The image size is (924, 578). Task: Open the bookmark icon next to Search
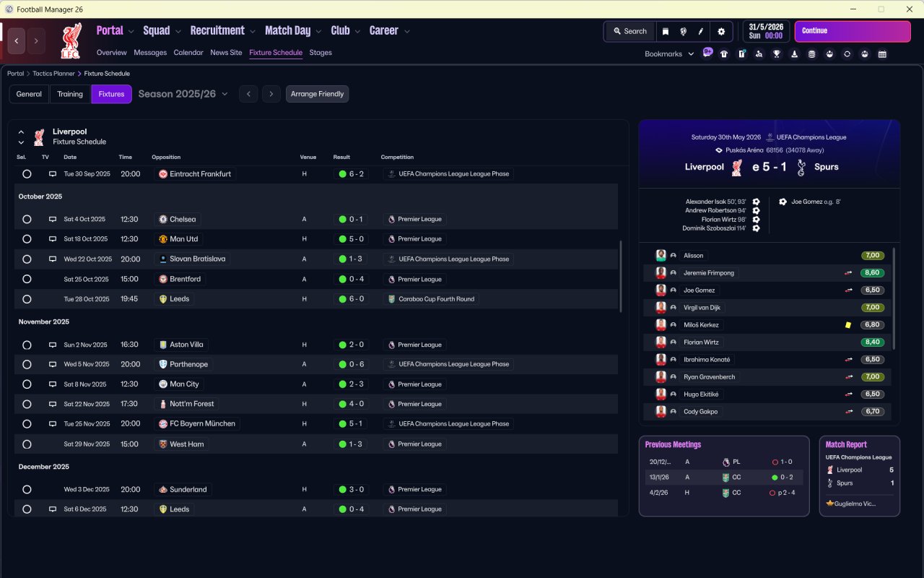[666, 32]
